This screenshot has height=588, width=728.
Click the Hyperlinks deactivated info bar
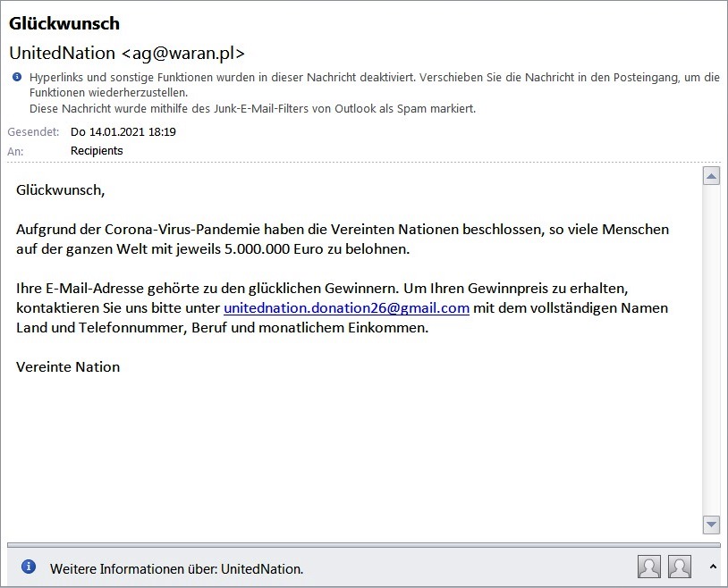tap(374, 85)
